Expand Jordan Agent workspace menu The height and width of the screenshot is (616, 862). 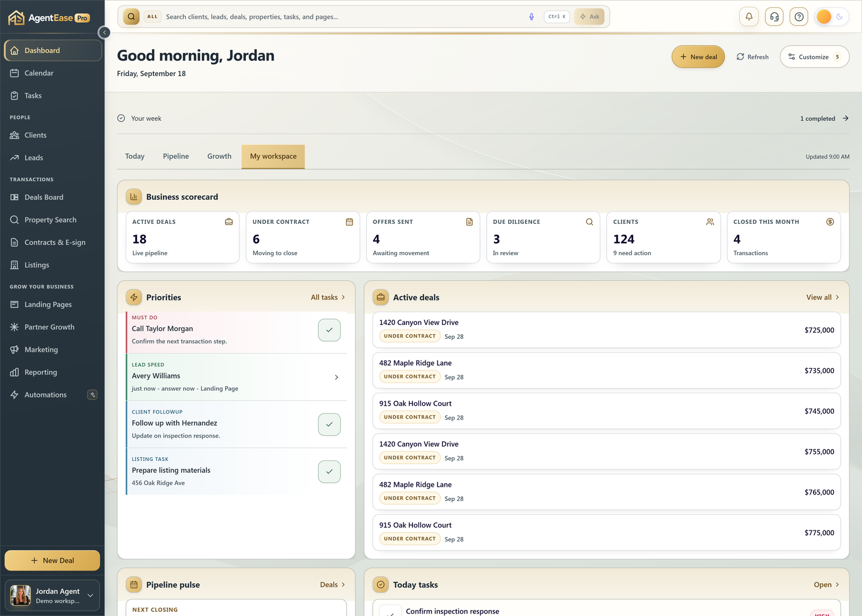[x=90, y=595]
